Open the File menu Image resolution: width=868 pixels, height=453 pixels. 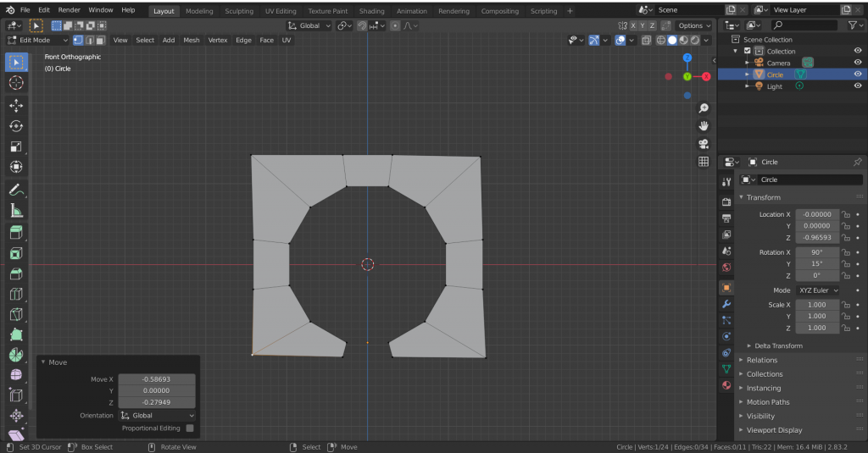[25, 10]
